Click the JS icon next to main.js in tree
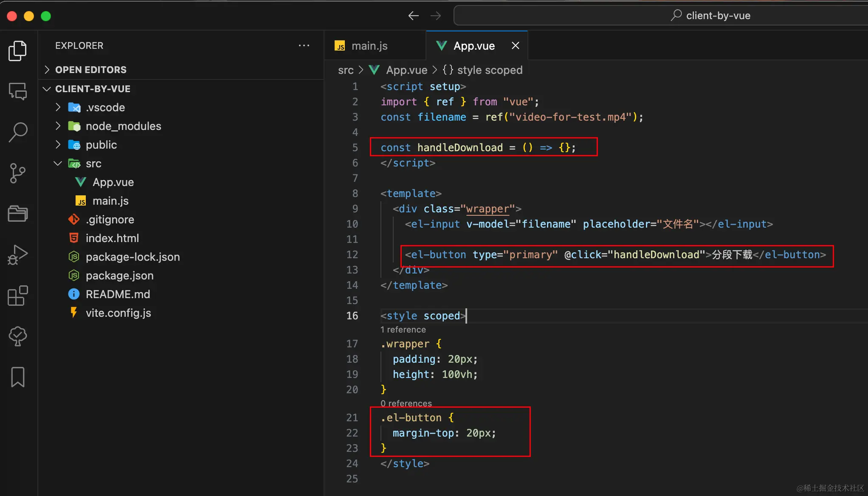Viewport: 868px width, 496px height. tap(81, 201)
